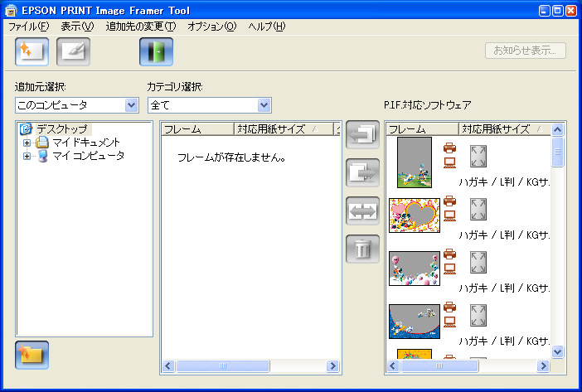Screen dimensions: 582x392
Task: Click the folder icon below the tree
Action: coord(32,354)
